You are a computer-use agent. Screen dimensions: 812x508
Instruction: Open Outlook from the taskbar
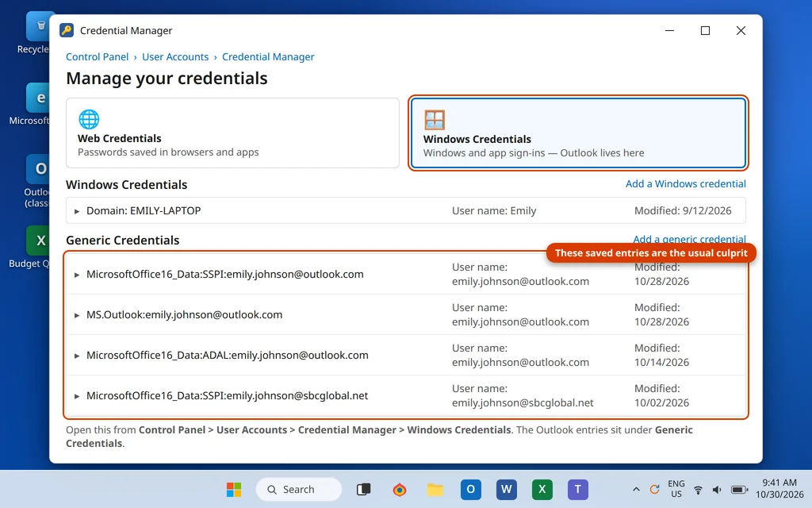coord(471,489)
